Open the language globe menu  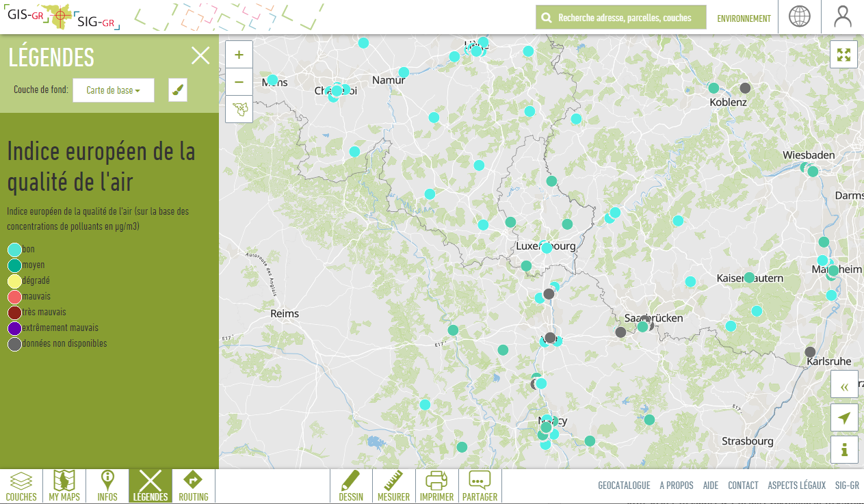[x=799, y=17]
